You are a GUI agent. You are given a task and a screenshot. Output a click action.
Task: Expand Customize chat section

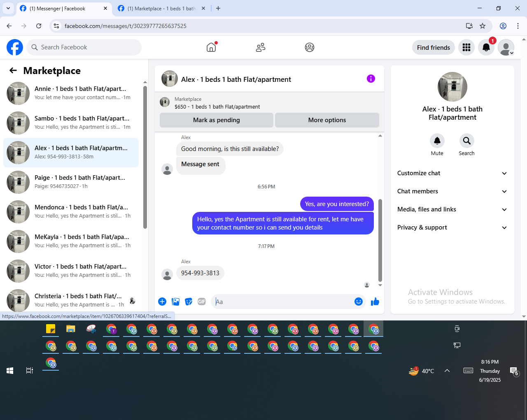tap(452, 173)
